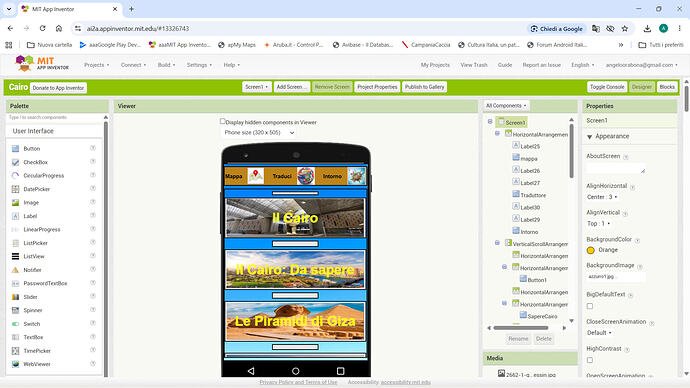Open the Privacy Policy and Terms of Use link

[x=298, y=382]
